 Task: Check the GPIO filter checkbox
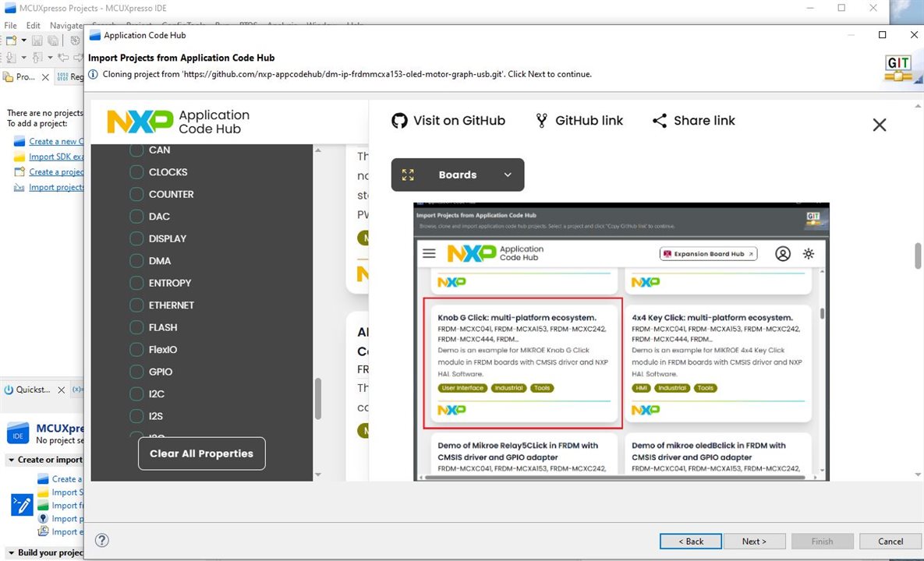point(136,372)
